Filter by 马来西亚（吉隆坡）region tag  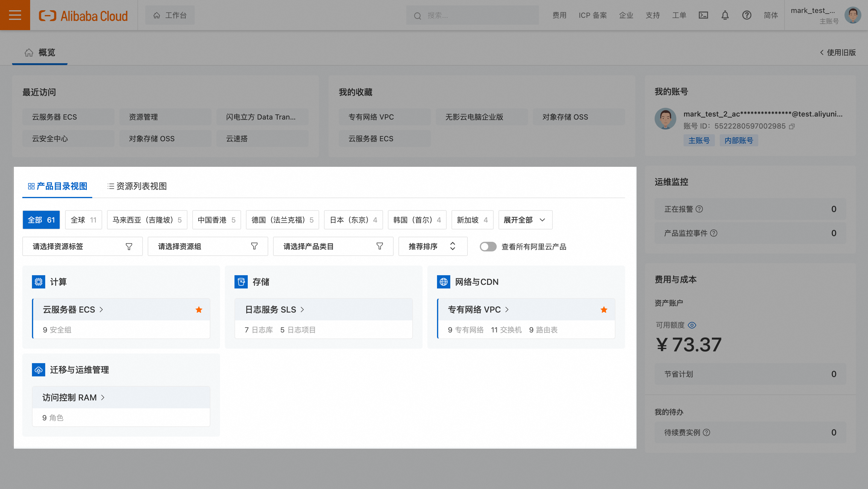147,220
